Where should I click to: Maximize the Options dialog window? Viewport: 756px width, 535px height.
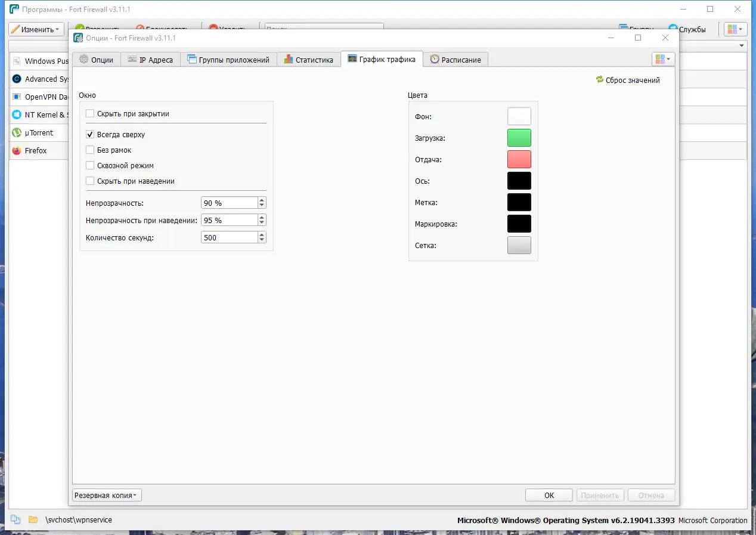(x=638, y=38)
